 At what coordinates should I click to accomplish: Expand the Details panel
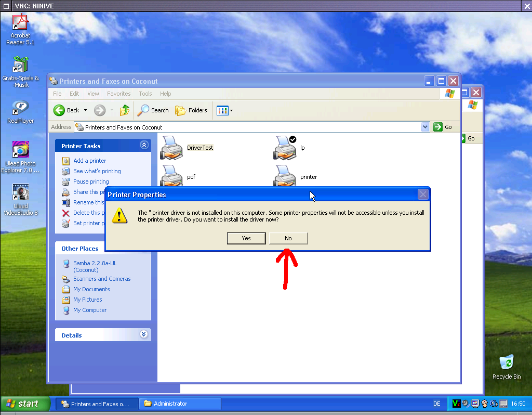click(x=144, y=335)
